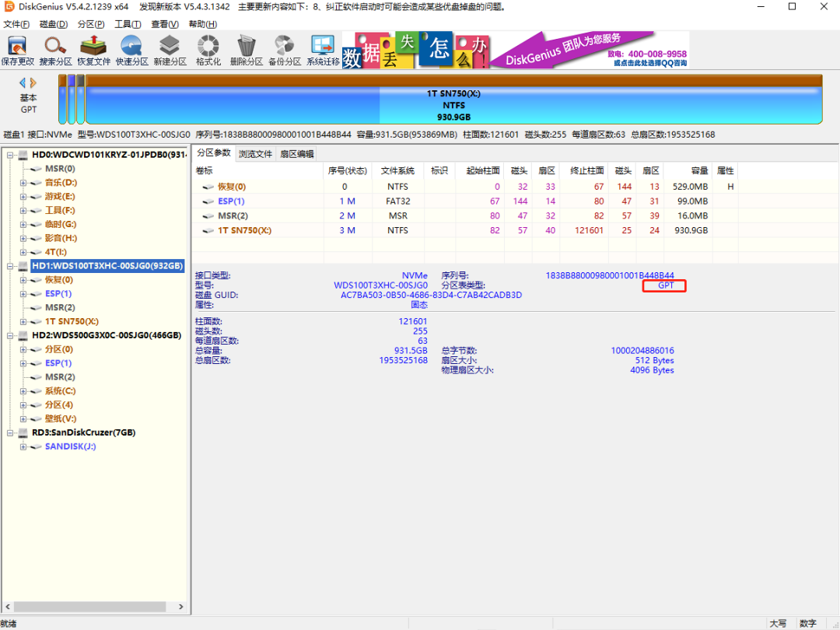Screen dimensions: 840x630
Task: Collapse the HD2 WDS500G3X0C tree node
Action: point(10,336)
